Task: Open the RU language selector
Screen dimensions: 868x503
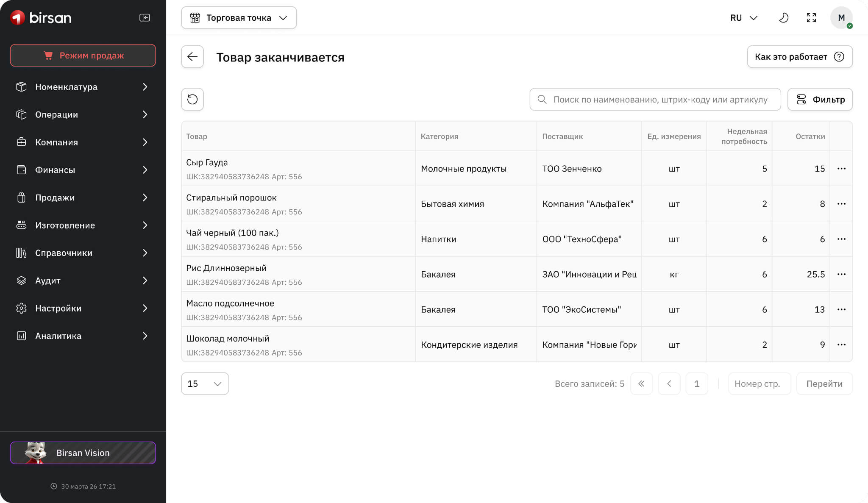Action: (744, 17)
